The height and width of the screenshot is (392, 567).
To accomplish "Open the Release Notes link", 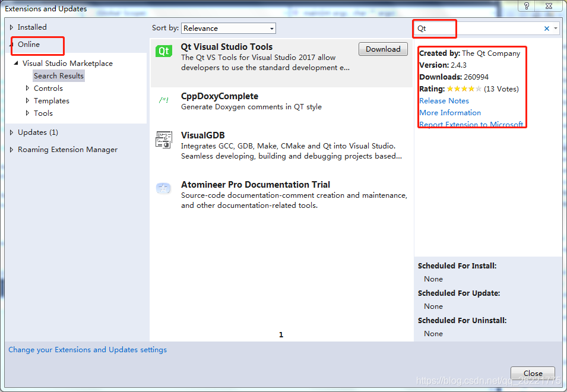I will point(444,101).
